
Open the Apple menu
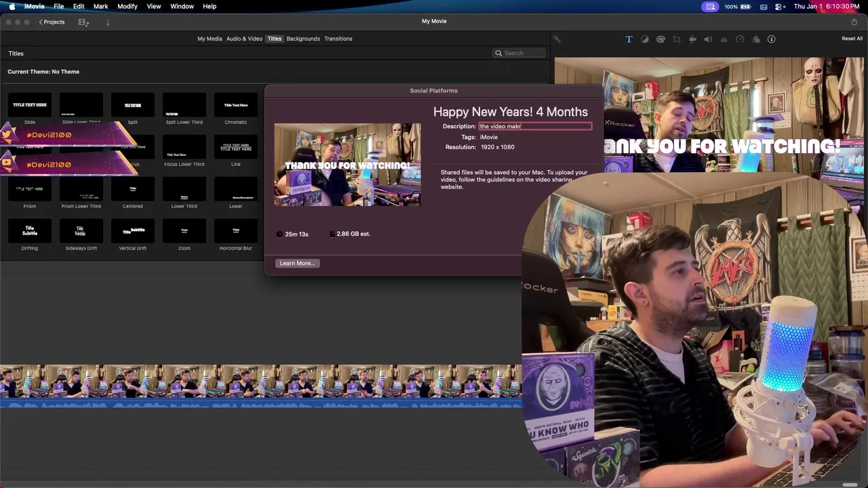point(12,6)
